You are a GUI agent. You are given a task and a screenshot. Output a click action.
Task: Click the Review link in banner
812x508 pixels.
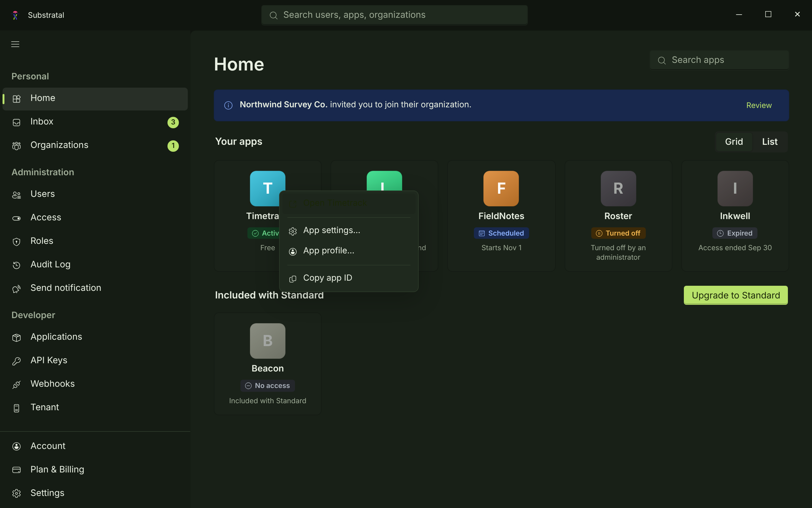759,105
